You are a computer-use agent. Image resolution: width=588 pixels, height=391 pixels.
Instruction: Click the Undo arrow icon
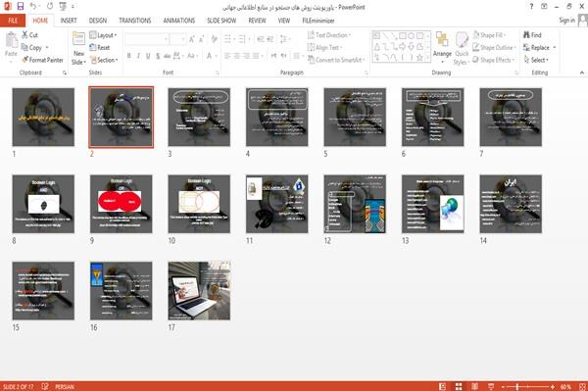33,6
